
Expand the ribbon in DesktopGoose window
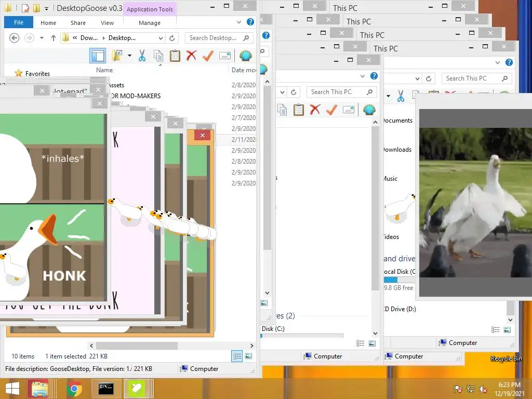239,22
